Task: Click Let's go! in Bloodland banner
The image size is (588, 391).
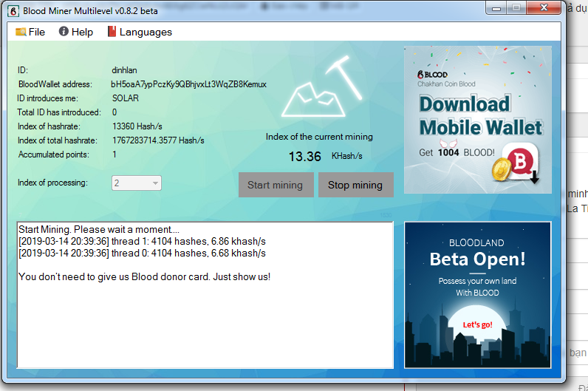Action: click(x=477, y=324)
